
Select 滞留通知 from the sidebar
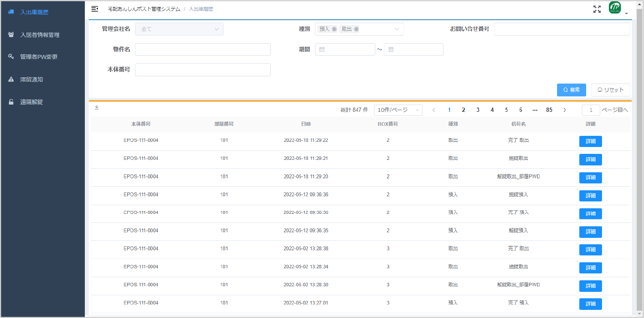pos(31,79)
